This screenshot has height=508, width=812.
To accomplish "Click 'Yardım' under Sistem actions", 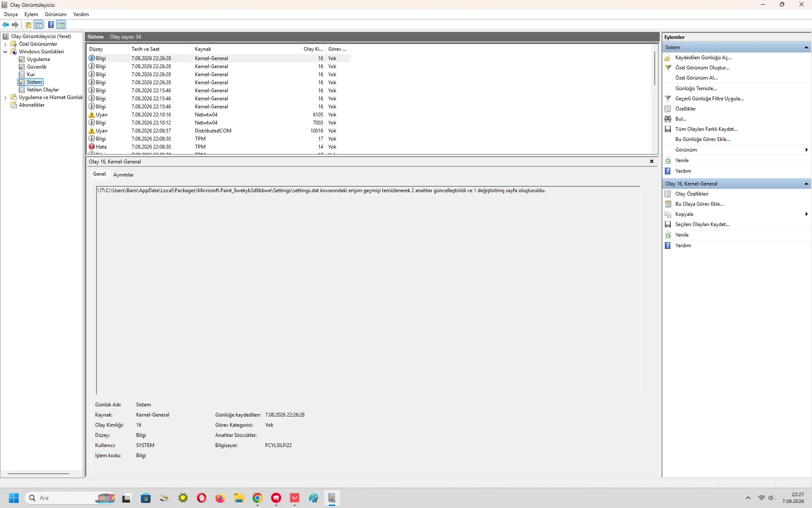I will click(683, 171).
